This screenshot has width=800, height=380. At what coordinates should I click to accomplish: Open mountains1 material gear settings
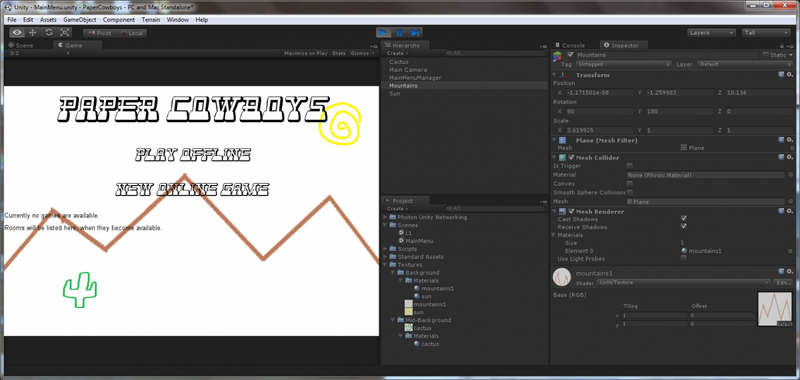pyautogui.click(x=789, y=272)
